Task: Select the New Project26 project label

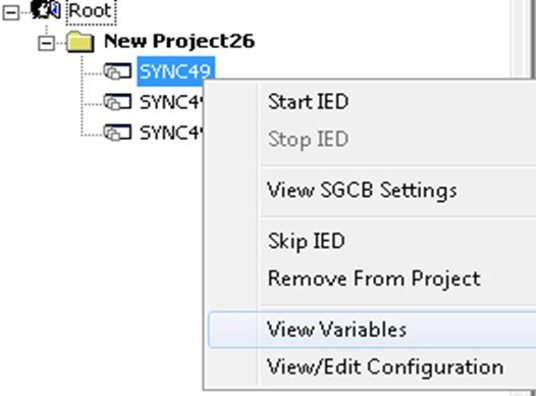Action: point(179,41)
